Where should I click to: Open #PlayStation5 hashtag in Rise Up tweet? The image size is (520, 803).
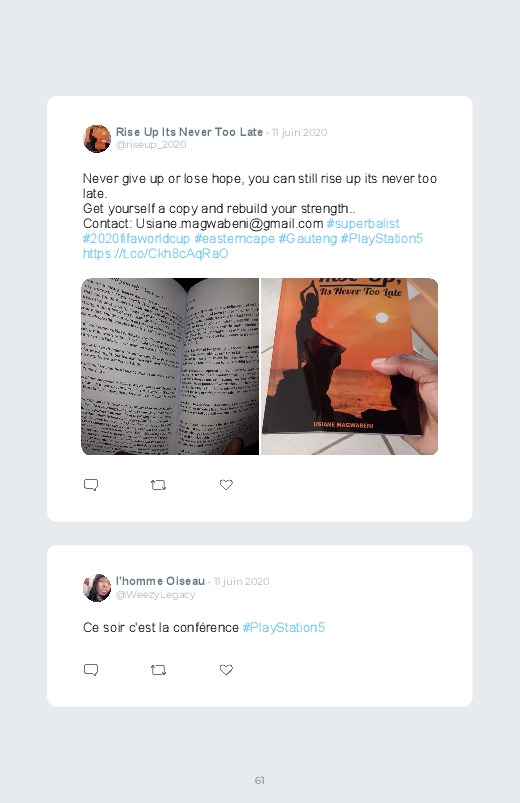[382, 239]
